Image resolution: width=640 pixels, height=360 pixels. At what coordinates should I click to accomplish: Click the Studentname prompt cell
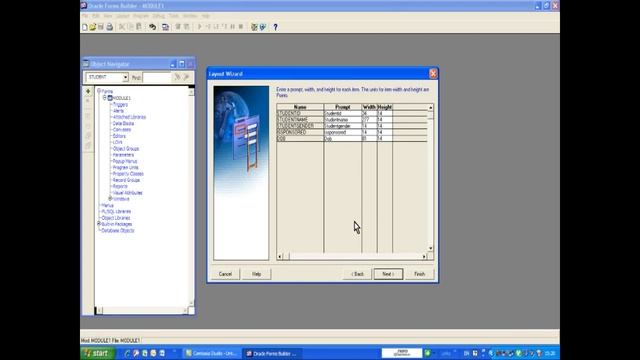point(343,120)
